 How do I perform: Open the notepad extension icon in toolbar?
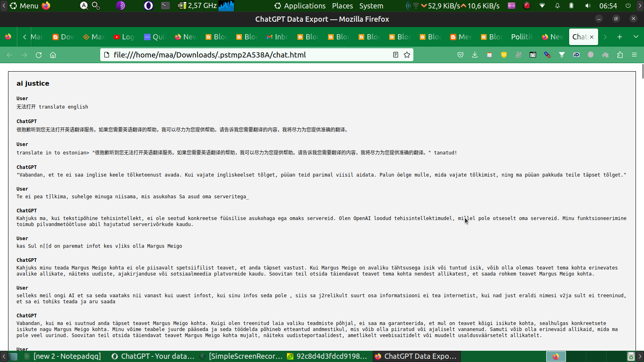pos(489,55)
